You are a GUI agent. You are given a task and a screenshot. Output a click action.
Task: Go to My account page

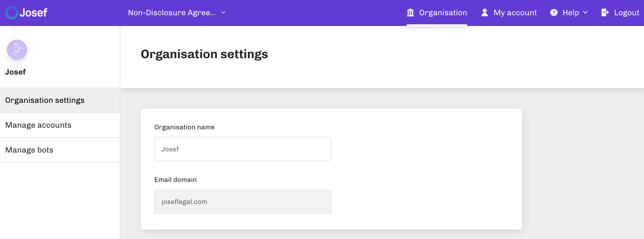(x=509, y=12)
